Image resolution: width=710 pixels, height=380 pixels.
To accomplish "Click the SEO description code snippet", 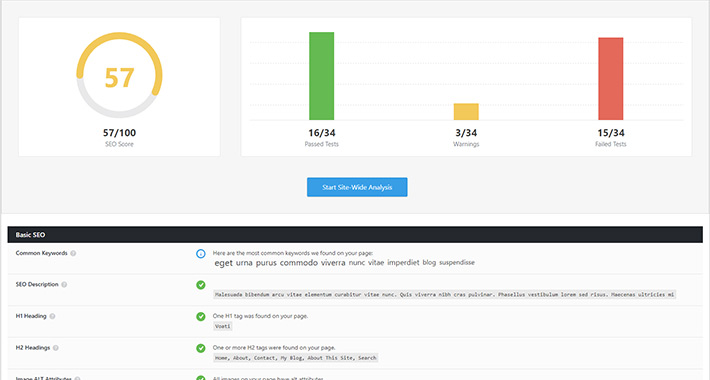I will pos(444,294).
